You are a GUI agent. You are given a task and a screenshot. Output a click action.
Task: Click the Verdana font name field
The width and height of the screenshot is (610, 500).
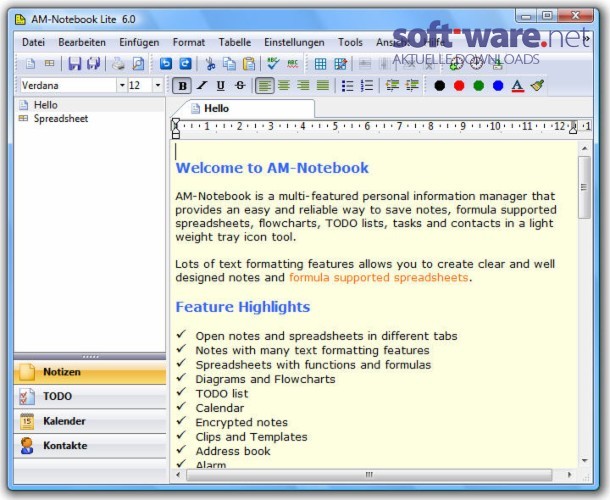[68, 85]
